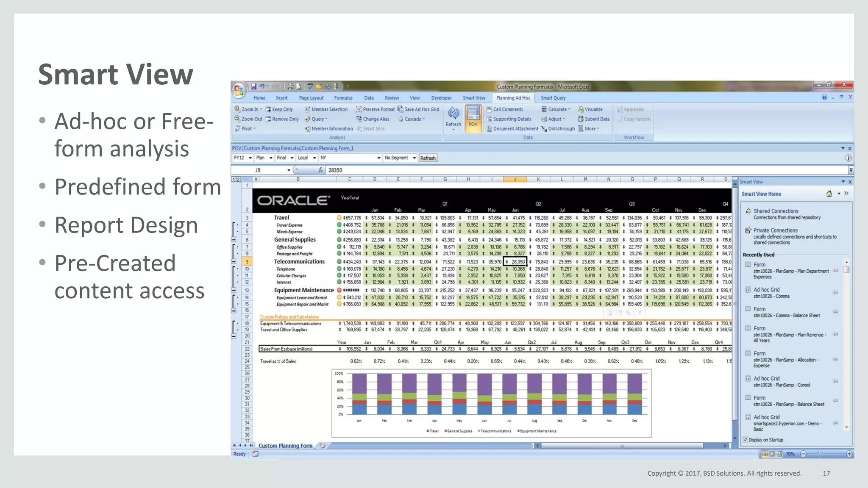Switch to the Smart View ribbon tab
This screenshot has width=868, height=488.
[474, 98]
